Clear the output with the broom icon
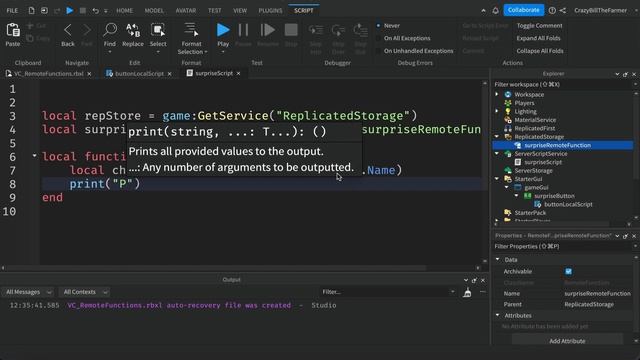640x360 pixels. 467,292
